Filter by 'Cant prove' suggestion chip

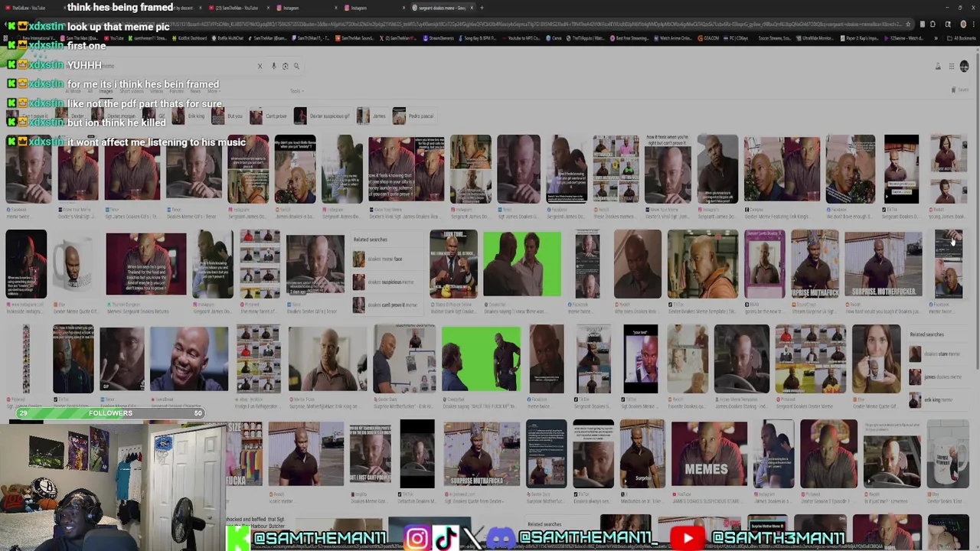tap(269, 116)
